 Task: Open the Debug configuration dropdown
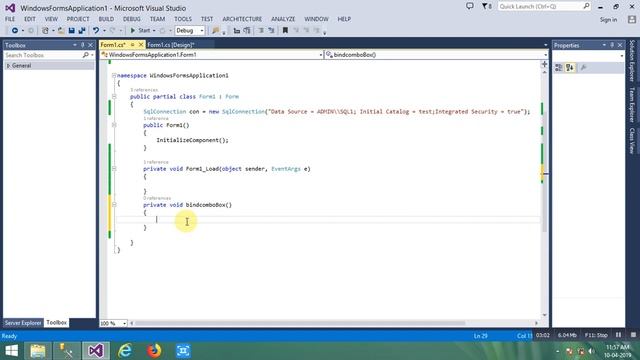(190, 31)
